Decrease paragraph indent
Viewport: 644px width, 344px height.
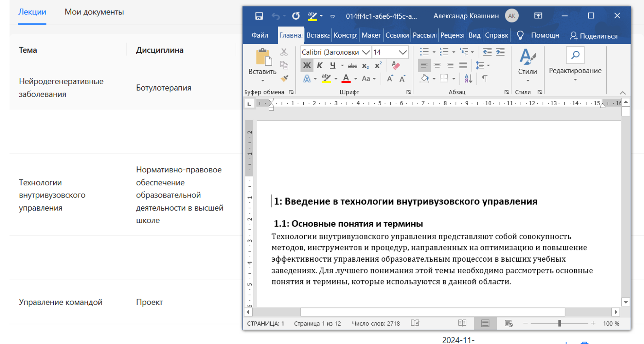(487, 52)
